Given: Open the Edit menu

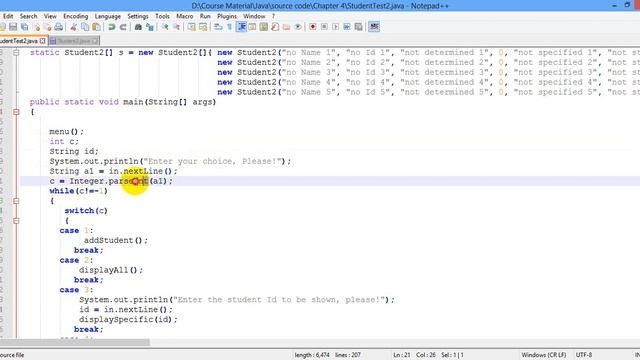Looking at the screenshot, I should [x=8, y=16].
